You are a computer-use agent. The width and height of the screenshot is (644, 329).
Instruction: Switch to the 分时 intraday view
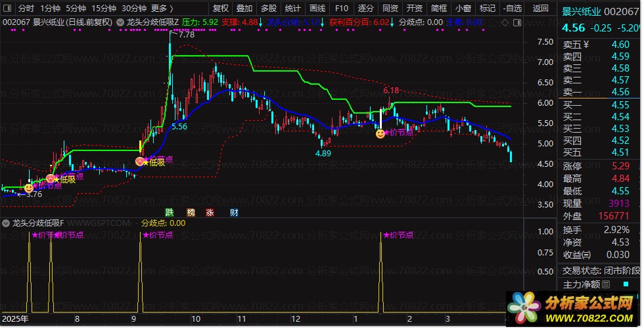[26, 8]
